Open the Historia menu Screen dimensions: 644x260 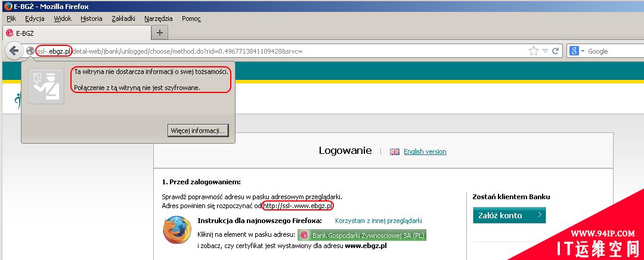pyautogui.click(x=91, y=18)
